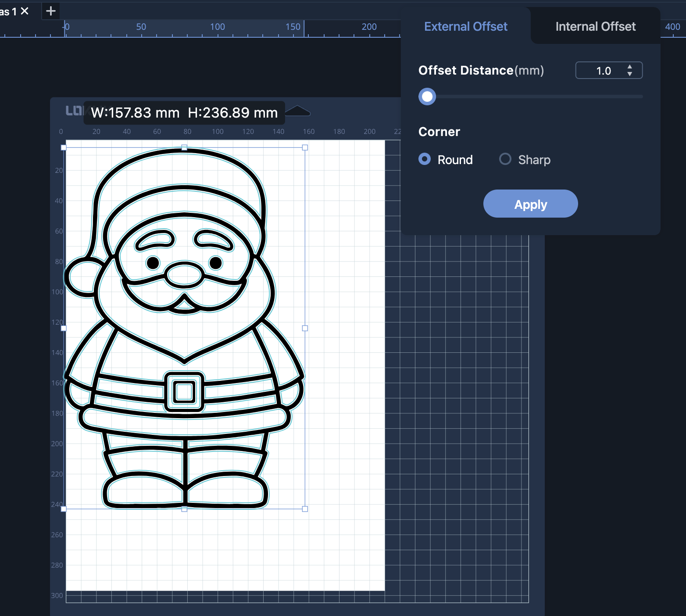Click the bottom-right selection handle
Viewport: 686px width, 616px height.
pos(305,509)
